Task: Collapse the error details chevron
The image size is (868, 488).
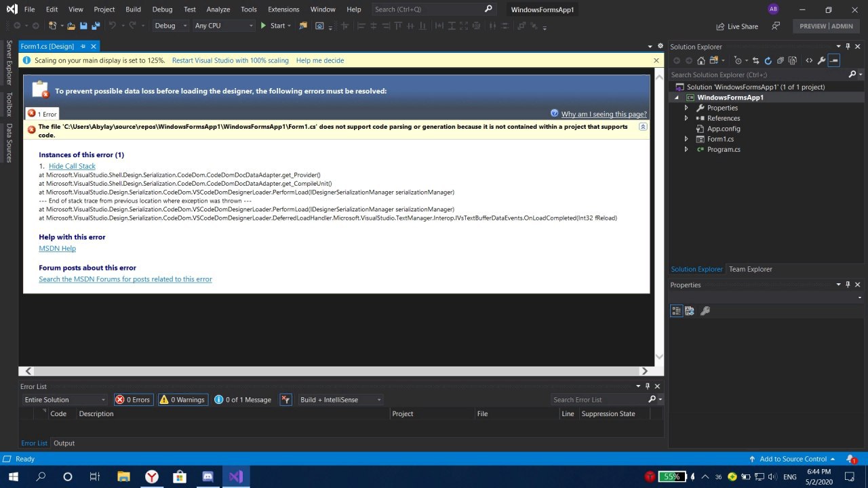Action: click(643, 127)
